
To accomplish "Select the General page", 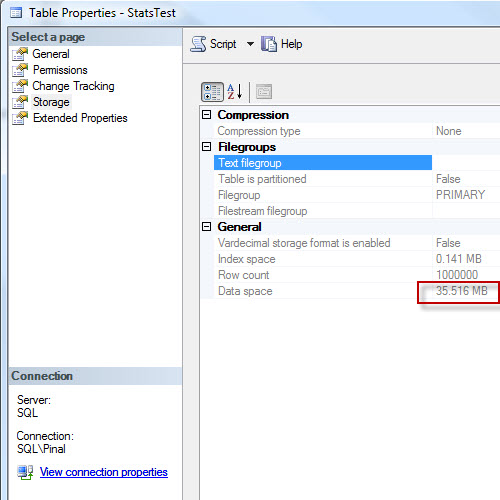I will tap(51, 54).
